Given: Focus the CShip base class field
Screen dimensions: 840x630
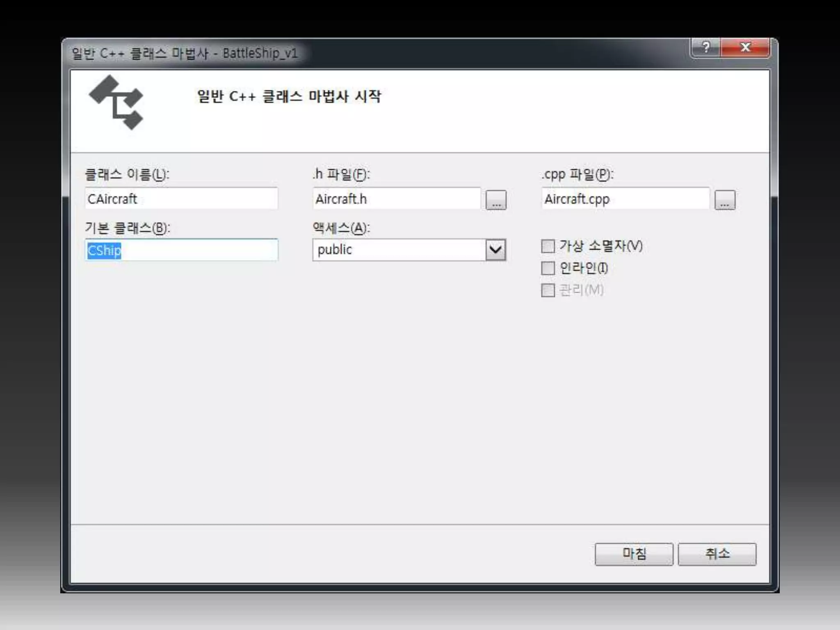Looking at the screenshot, I should pos(181,250).
